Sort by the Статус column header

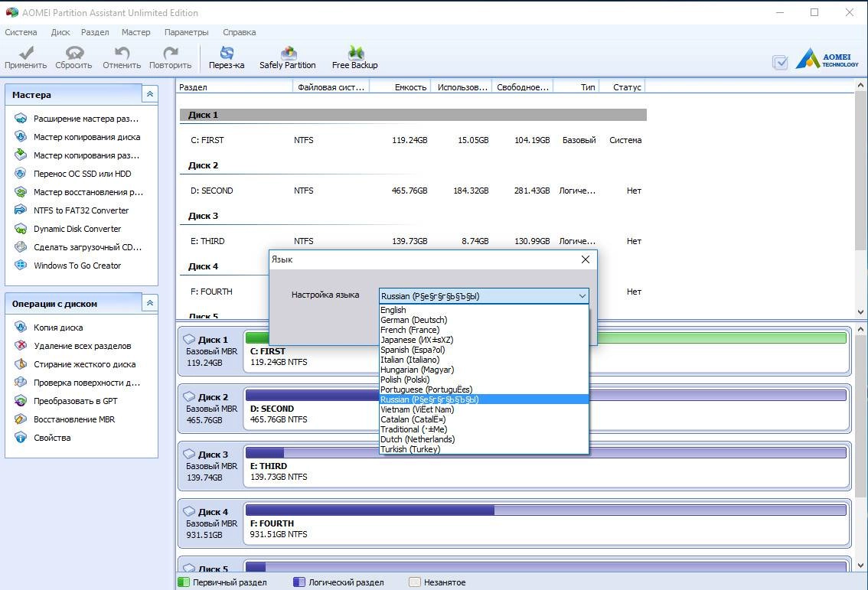tap(622, 87)
